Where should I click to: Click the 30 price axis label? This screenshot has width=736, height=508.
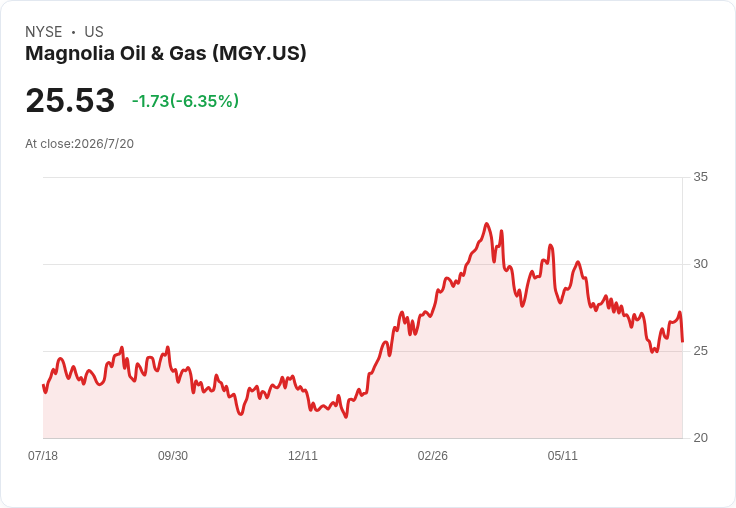(700, 264)
